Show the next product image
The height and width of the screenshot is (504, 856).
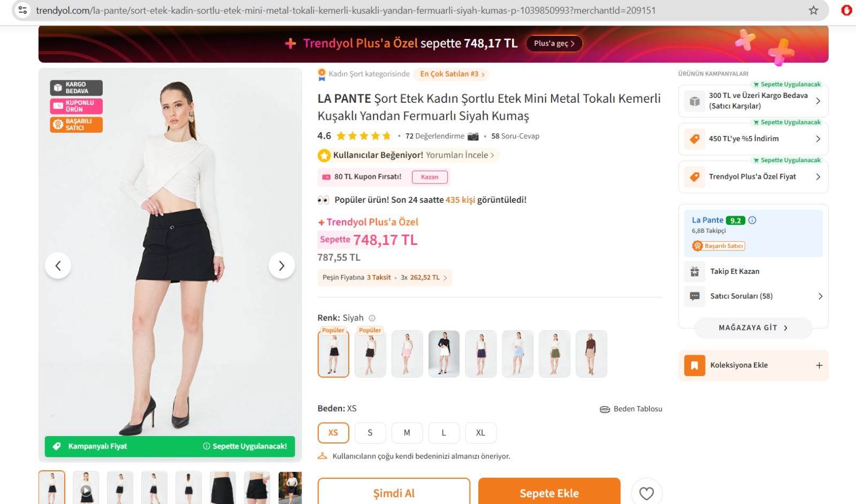pos(281,265)
